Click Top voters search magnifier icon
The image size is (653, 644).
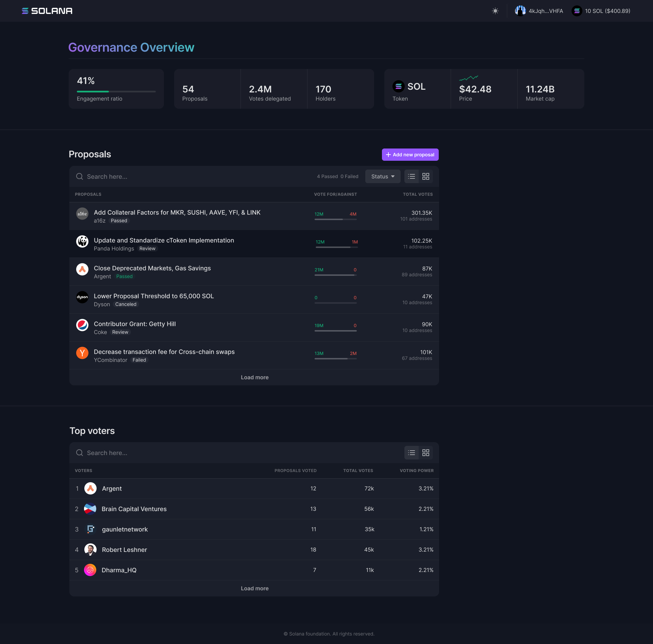(x=80, y=453)
